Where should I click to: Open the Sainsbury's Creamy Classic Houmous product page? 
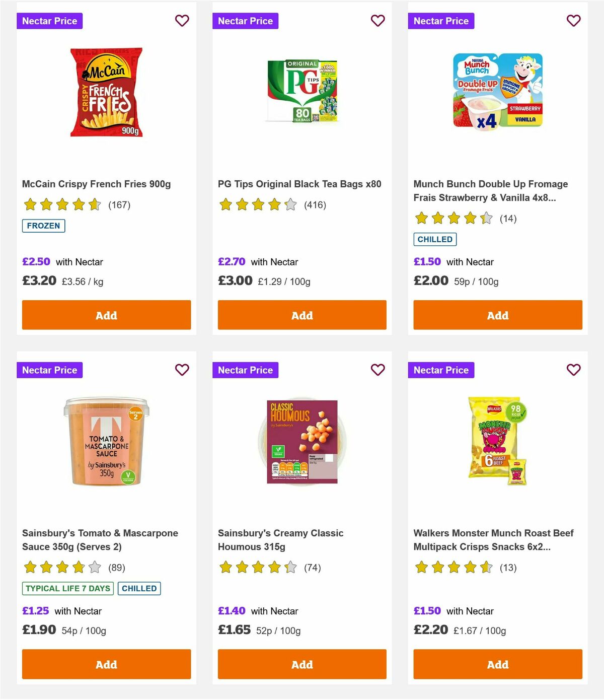pos(280,540)
